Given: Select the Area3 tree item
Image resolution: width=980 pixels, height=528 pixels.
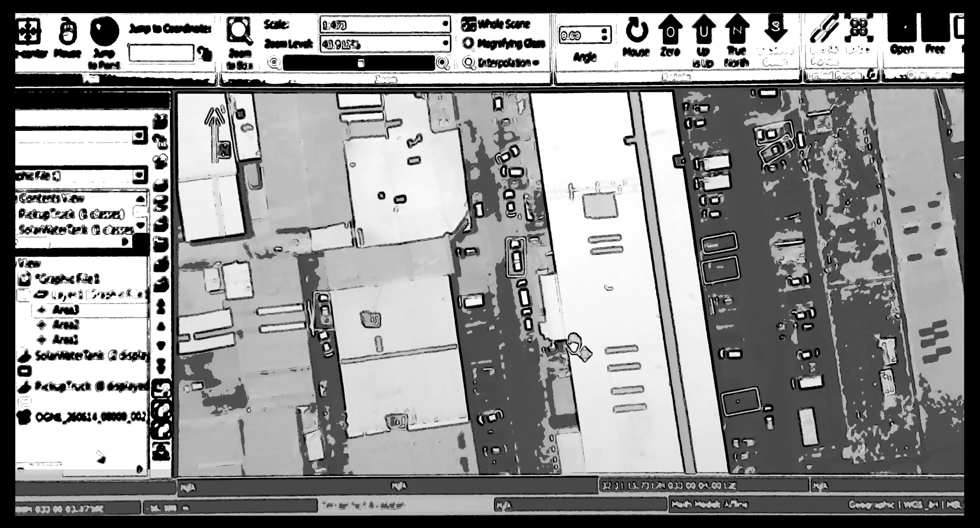Looking at the screenshot, I should tap(65, 310).
